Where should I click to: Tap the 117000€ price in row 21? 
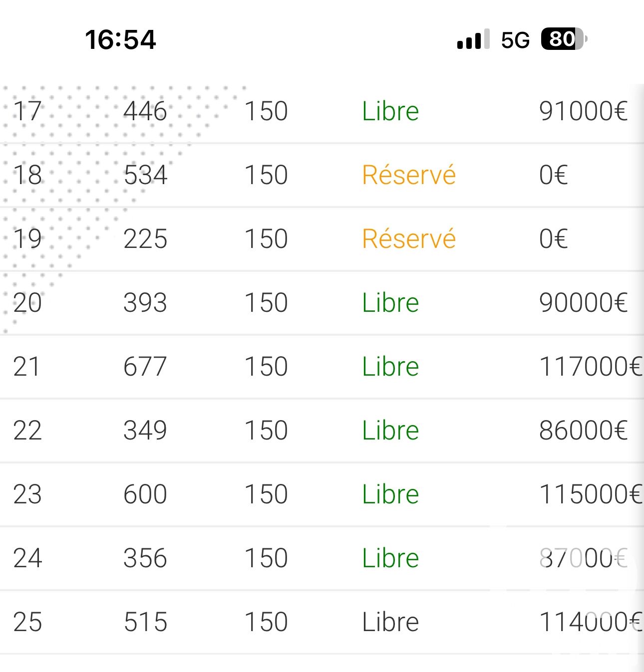pos(590,367)
